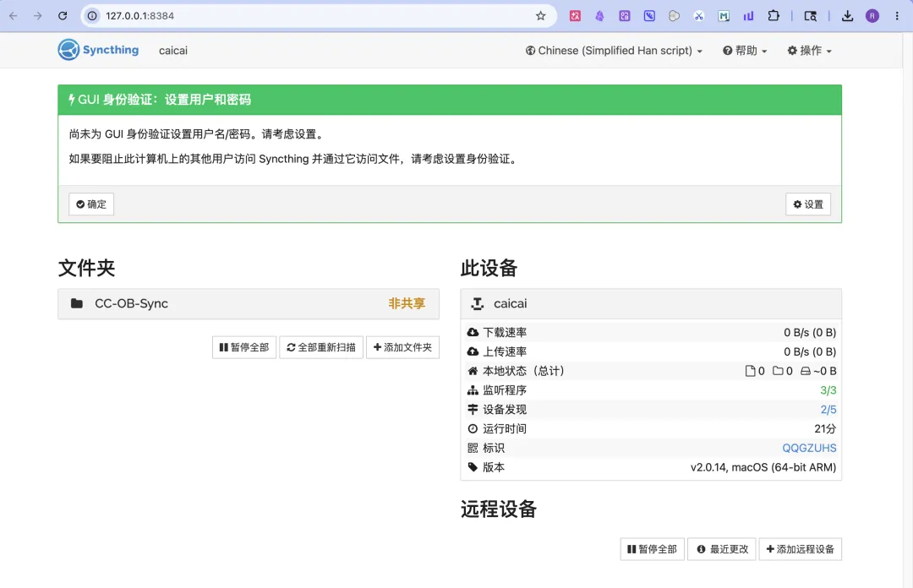Open the 帮助 help menu
The width and height of the screenshot is (913, 588).
tap(745, 51)
